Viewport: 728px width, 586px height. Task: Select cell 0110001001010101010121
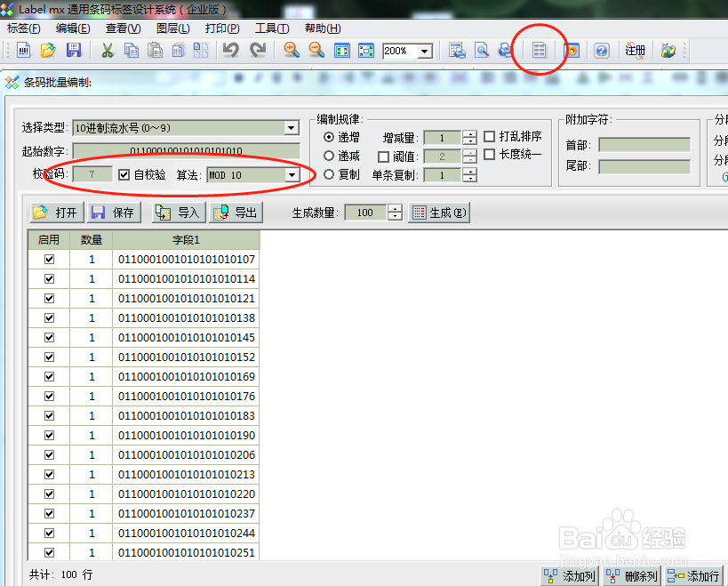point(186,298)
